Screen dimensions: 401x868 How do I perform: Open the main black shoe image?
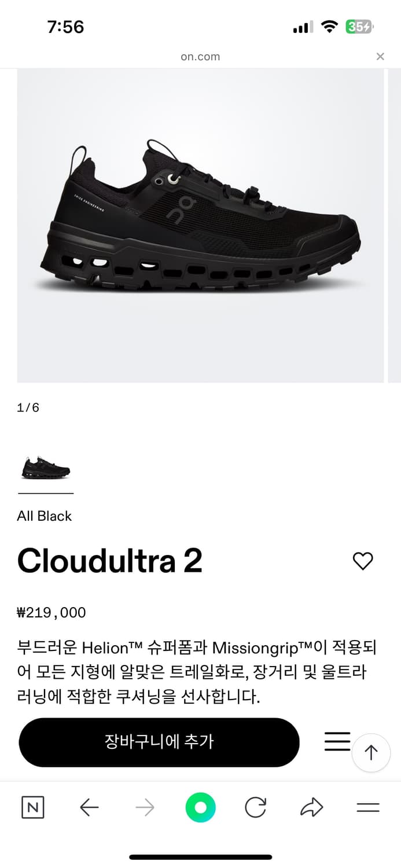200,226
